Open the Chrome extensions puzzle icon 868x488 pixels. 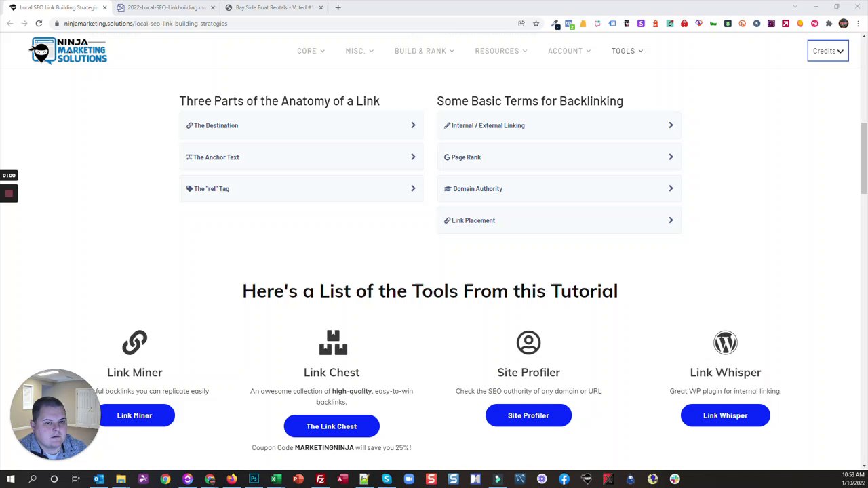point(829,24)
